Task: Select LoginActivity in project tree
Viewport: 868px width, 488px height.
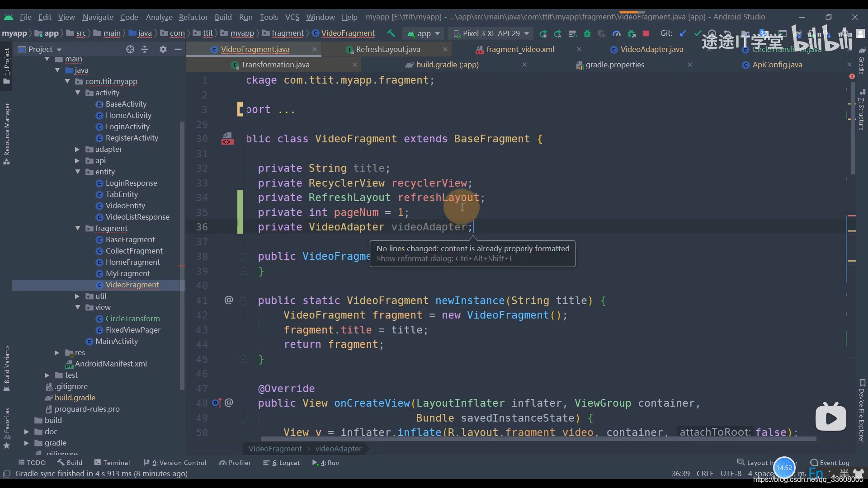Action: [127, 127]
